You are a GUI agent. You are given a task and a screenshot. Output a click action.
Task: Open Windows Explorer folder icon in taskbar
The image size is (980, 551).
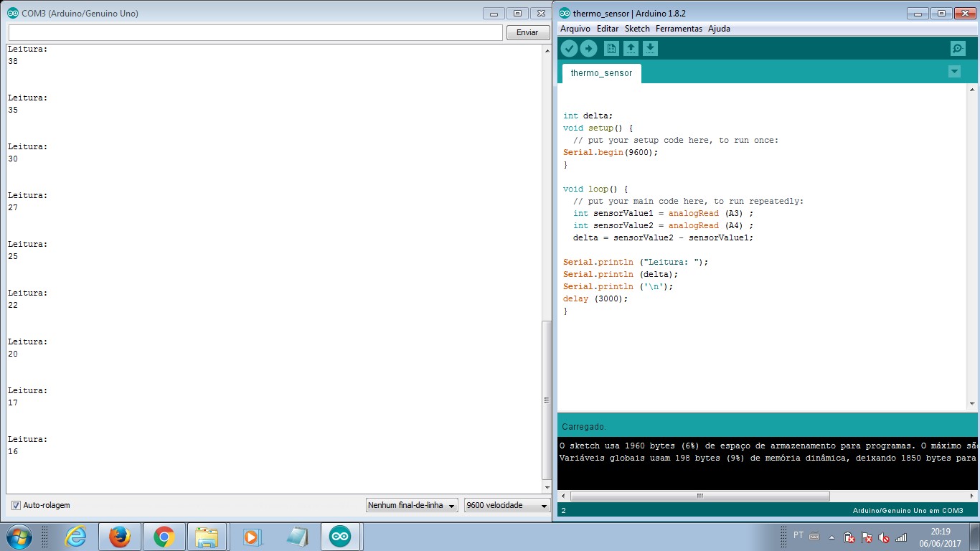(x=207, y=536)
